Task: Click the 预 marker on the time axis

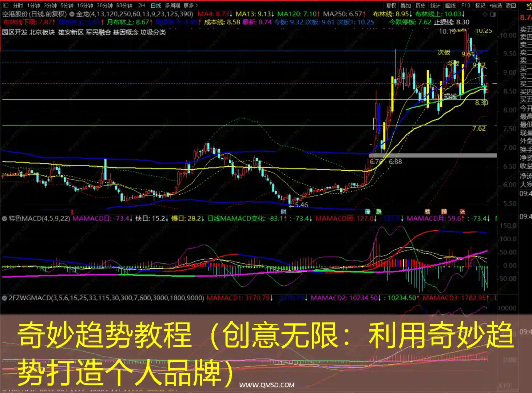Action: (444, 211)
